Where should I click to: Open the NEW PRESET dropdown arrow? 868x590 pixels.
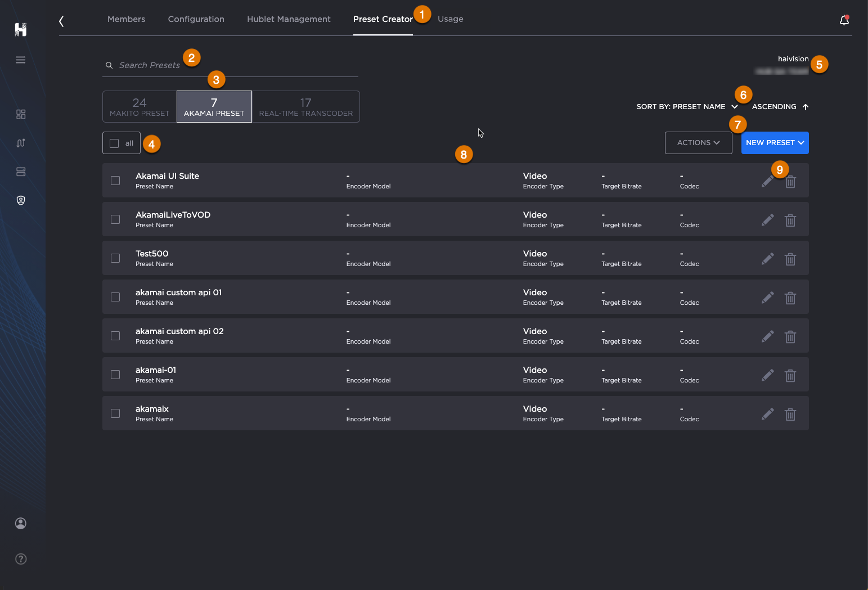800,142
